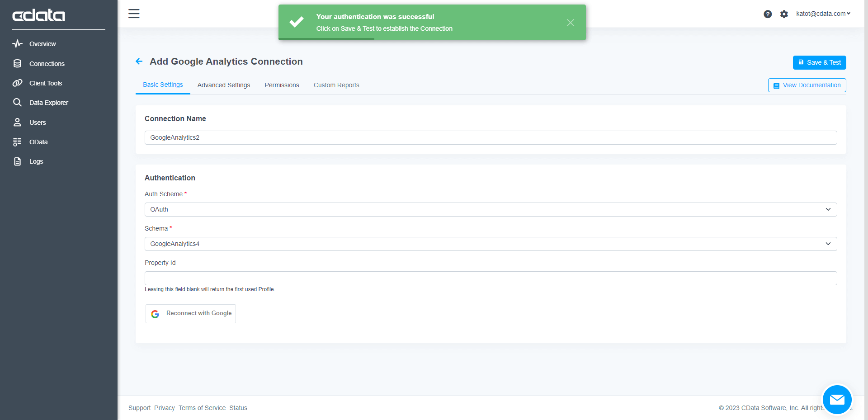868x420 pixels.
Task: Switch to the Advanced Settings tab
Action: pos(224,85)
